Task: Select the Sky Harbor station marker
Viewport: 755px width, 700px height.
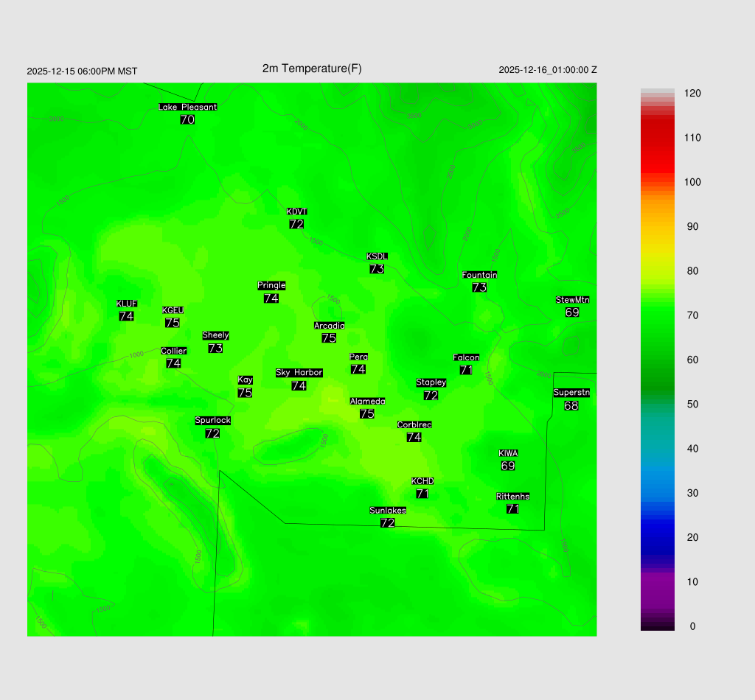Action: click(299, 379)
